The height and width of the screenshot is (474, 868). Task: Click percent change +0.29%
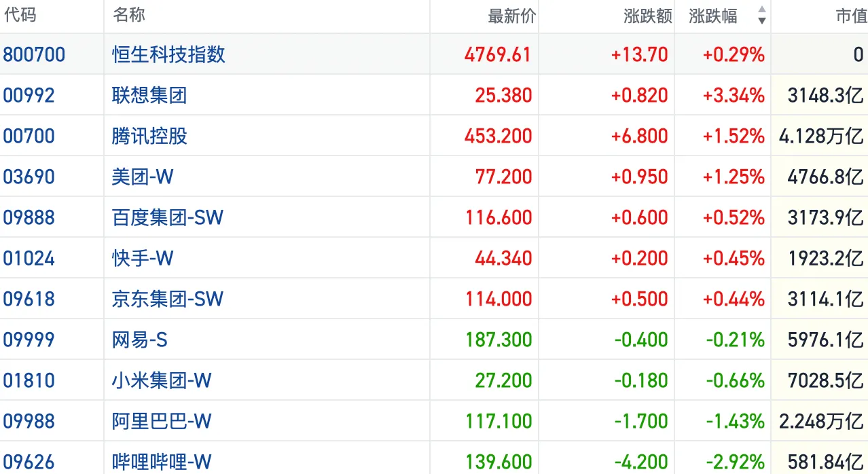tap(734, 54)
